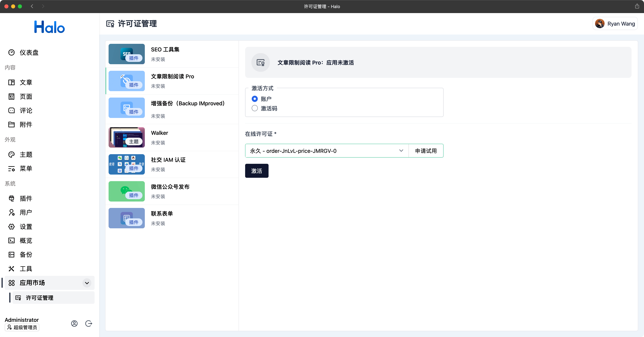Select the 插件 plugins icon
This screenshot has height=337, width=644.
[11, 198]
